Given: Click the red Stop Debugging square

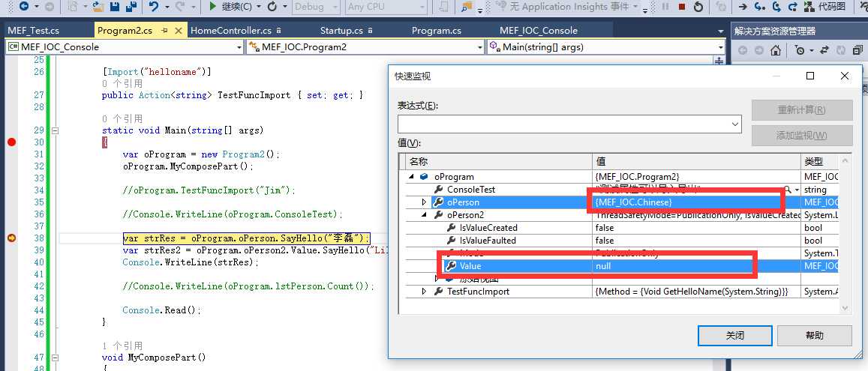Looking at the screenshot, I should click(682, 7).
